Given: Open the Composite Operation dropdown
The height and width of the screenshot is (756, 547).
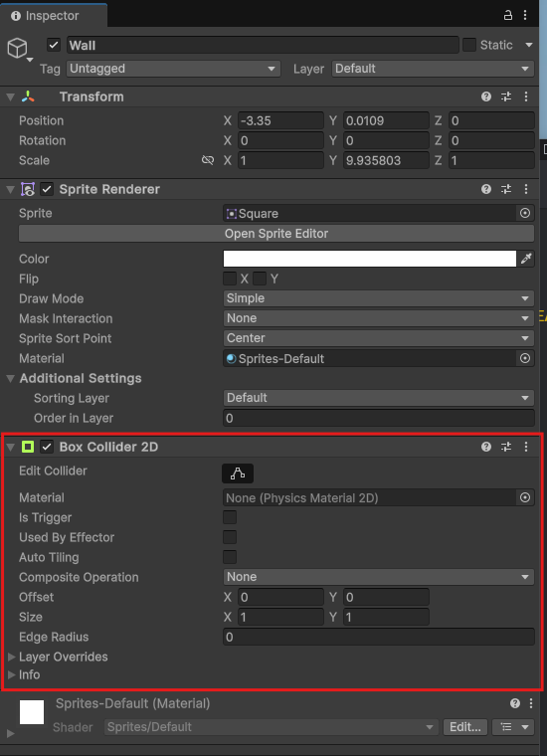Looking at the screenshot, I should pos(378,577).
